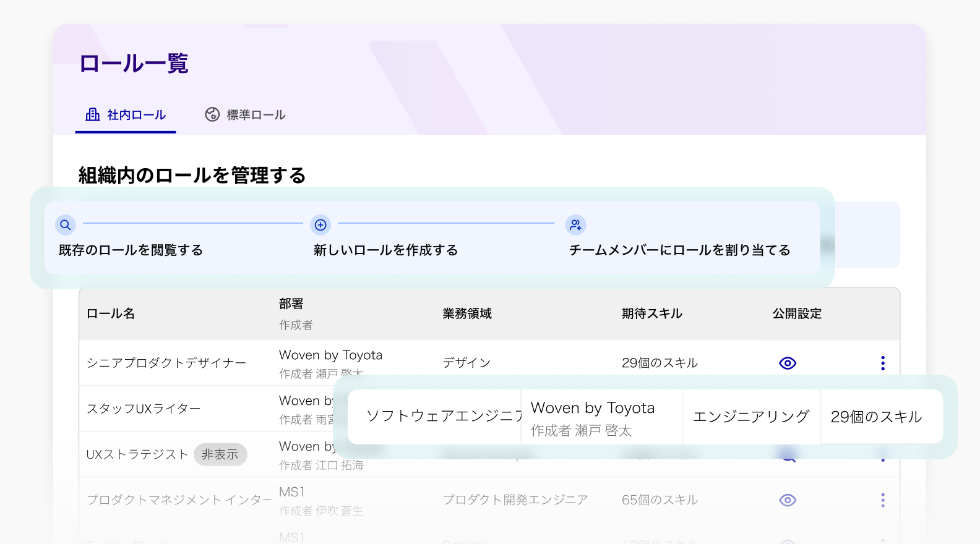Open the more options menu for シニアプロダクトデザイナー
This screenshot has height=544, width=980.
click(883, 363)
